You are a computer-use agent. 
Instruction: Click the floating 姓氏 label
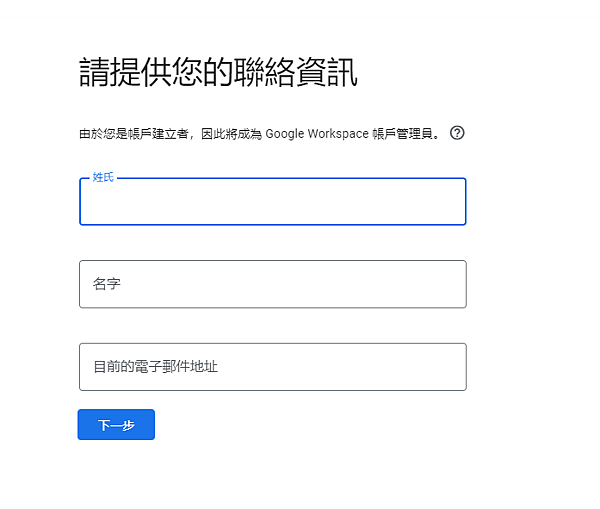pyautogui.click(x=103, y=177)
